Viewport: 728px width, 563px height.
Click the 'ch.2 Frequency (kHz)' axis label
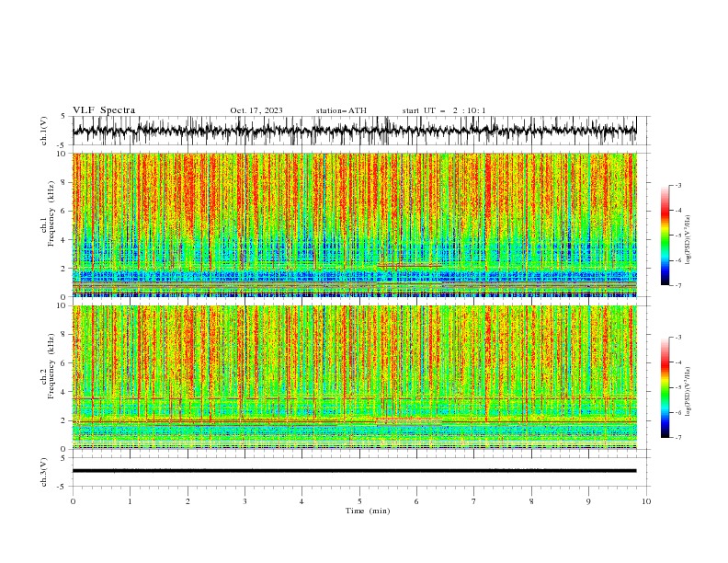coord(48,366)
